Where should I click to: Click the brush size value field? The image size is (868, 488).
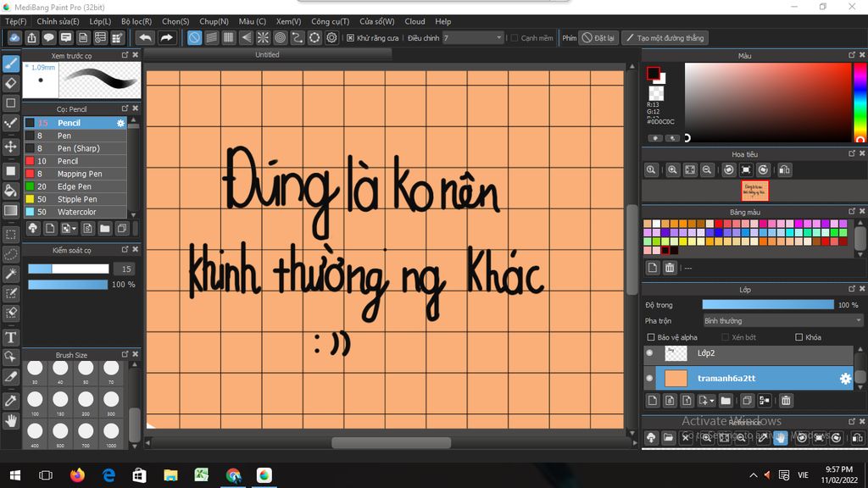[x=125, y=269]
